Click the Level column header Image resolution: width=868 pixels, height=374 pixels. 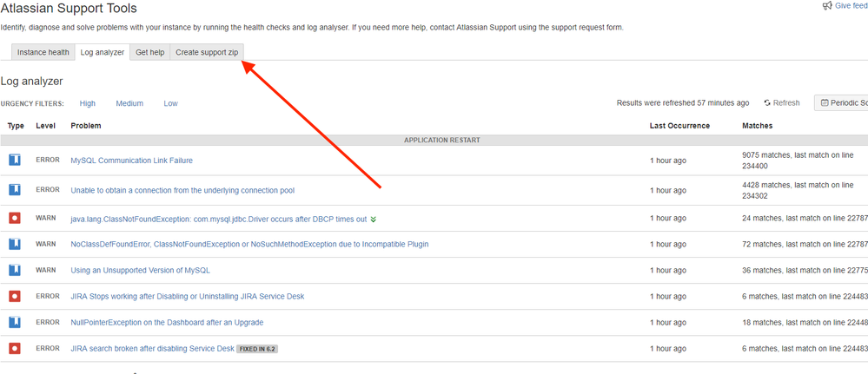pos(46,126)
